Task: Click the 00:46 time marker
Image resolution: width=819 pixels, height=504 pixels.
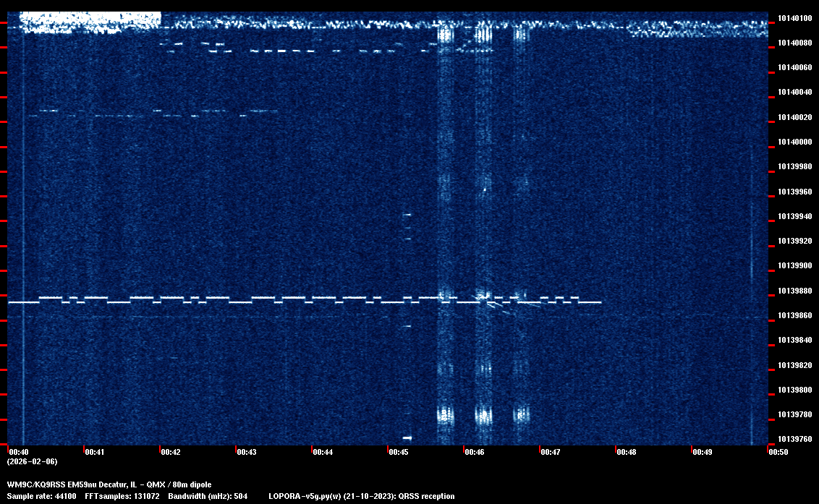Action: [475, 452]
